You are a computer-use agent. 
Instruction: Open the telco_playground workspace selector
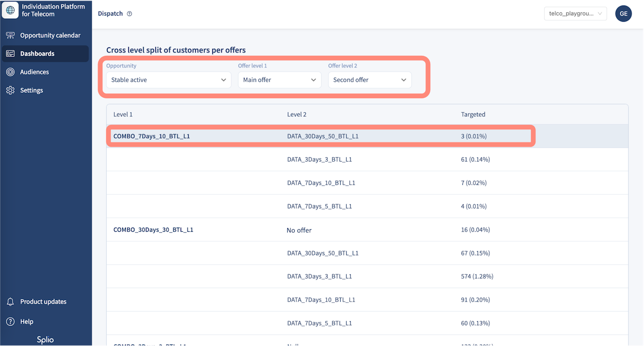coord(576,14)
